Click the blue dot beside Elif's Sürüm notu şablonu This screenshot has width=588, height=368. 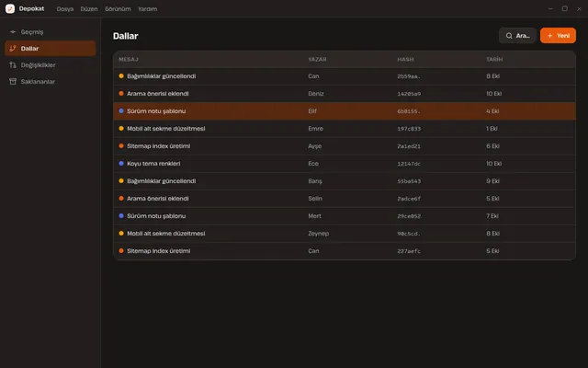tap(121, 110)
